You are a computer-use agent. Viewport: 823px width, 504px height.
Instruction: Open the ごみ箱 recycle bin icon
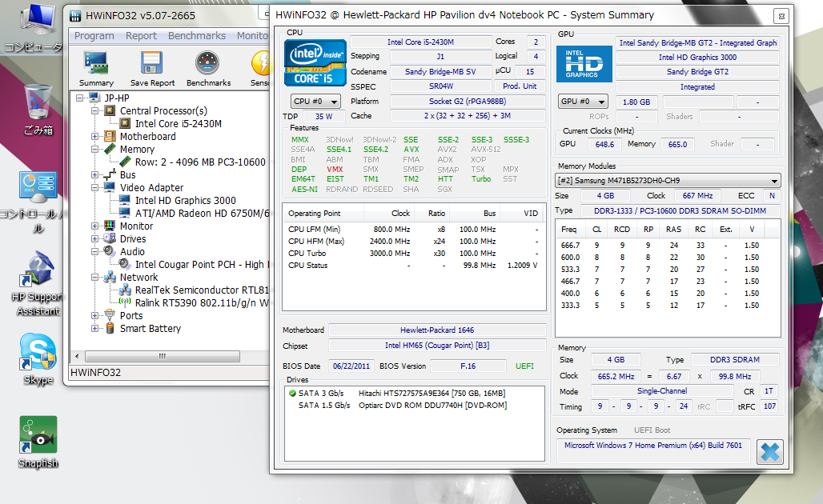point(38,109)
